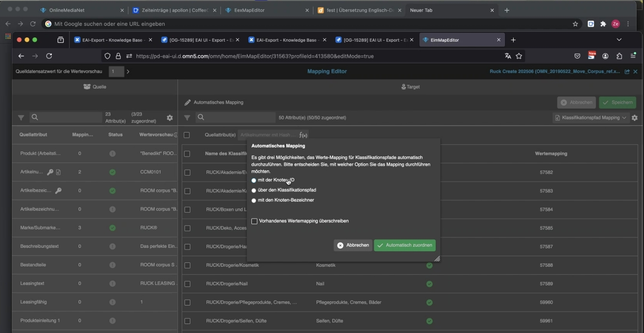Open the Klassifikationspfad Mapping dropdown
The height and width of the screenshot is (333, 644).
591,118
